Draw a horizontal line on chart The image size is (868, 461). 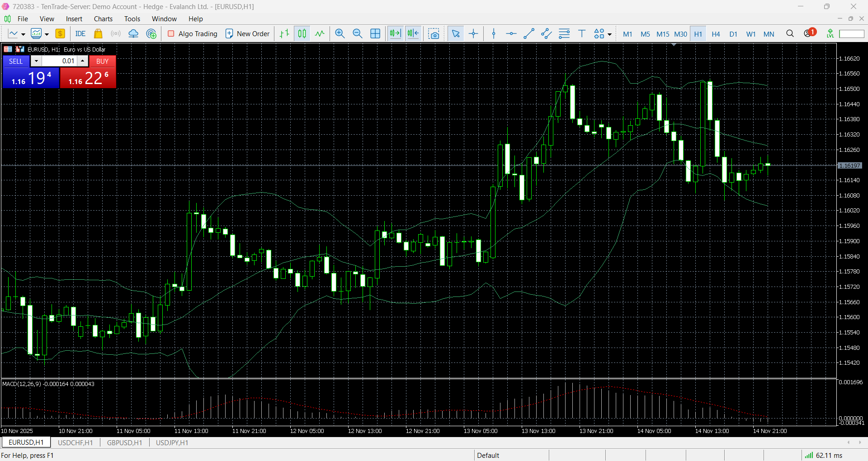[x=511, y=34]
